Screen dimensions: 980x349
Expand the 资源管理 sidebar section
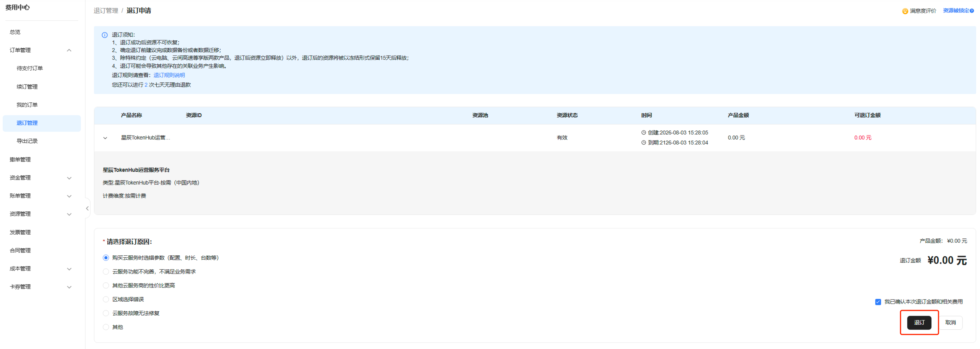click(x=69, y=214)
